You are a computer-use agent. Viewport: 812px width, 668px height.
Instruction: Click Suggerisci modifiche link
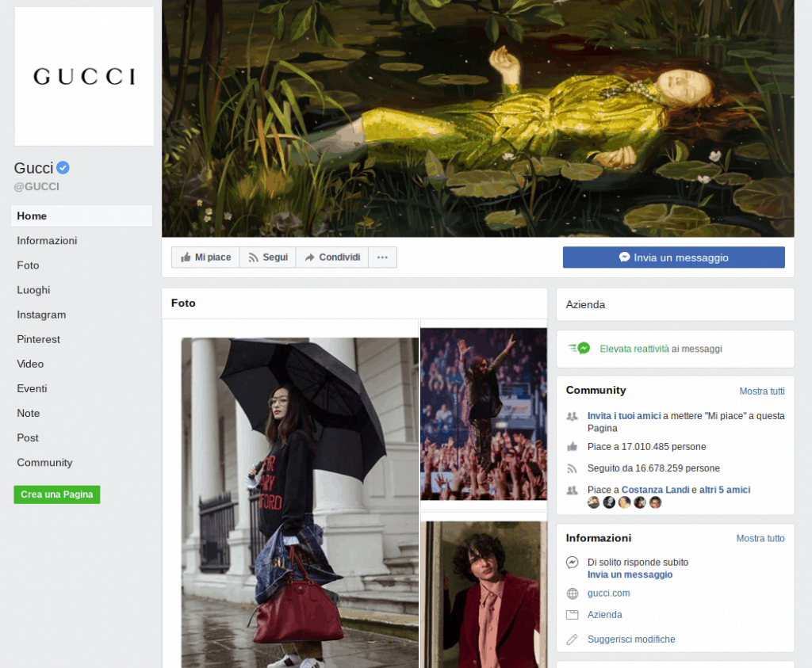(631, 639)
